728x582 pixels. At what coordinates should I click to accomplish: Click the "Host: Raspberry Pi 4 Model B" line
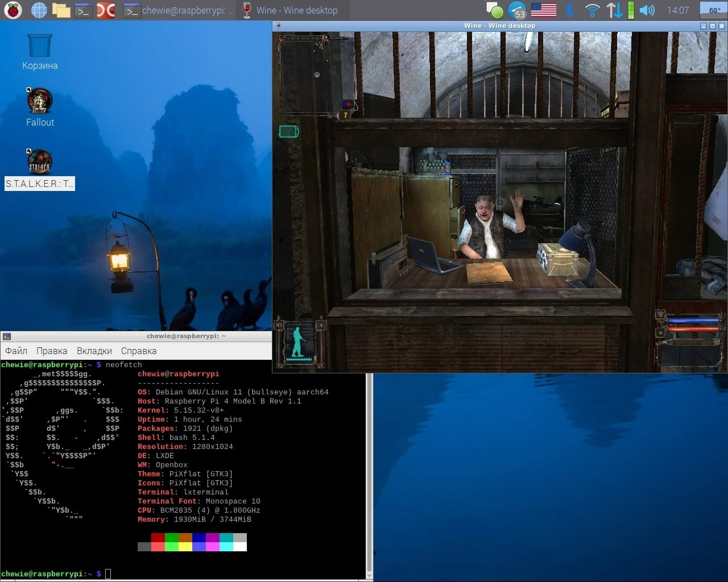coord(220,401)
